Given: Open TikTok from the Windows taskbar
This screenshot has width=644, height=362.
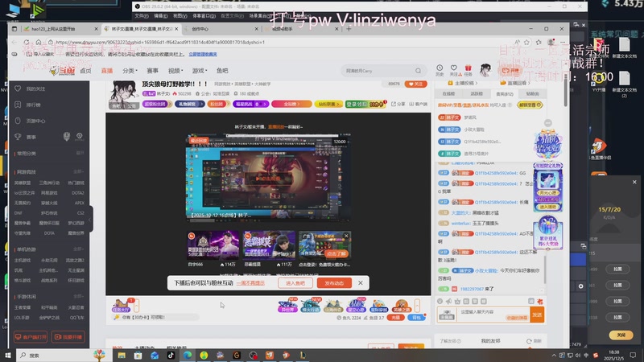Looking at the screenshot, I should coord(171,355).
